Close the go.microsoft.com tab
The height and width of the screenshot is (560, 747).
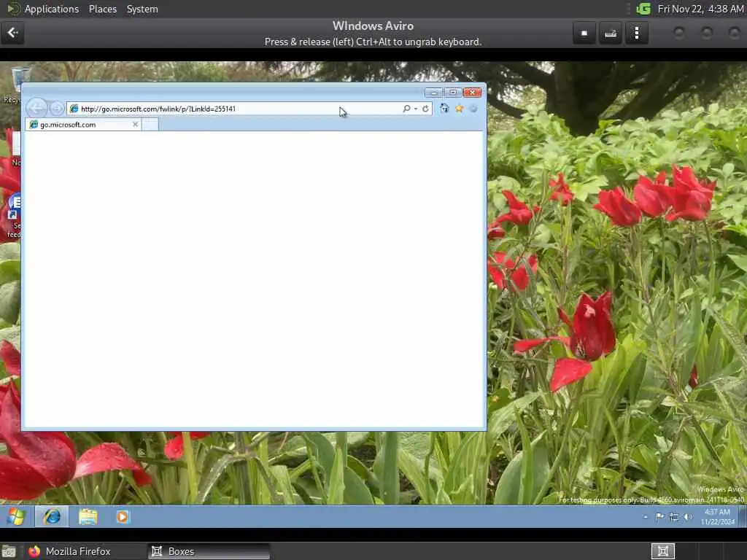coord(135,124)
